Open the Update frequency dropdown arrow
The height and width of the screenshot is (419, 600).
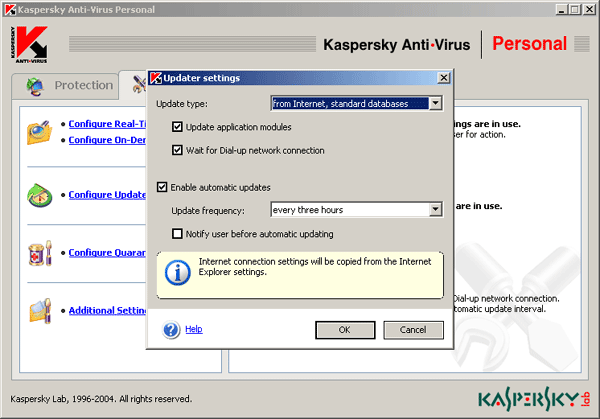[x=435, y=209]
